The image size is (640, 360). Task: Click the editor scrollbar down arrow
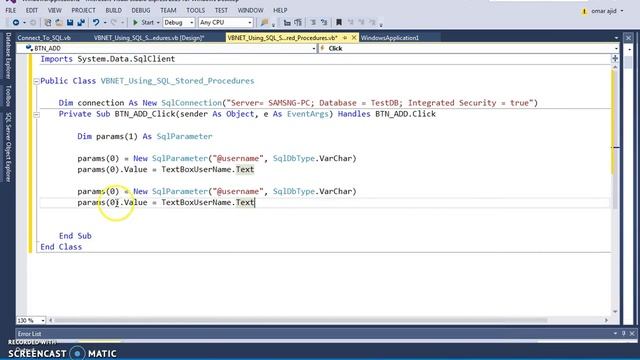pyautogui.click(x=615, y=312)
